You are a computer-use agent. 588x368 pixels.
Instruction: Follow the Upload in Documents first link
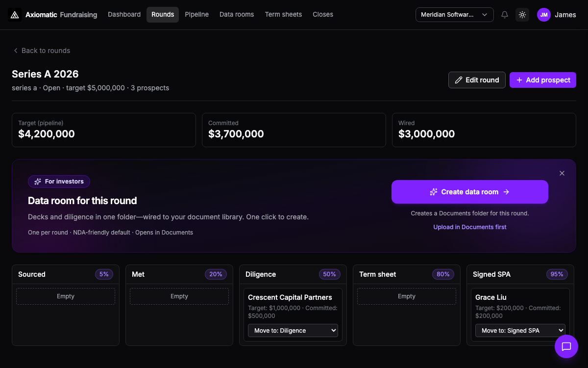click(469, 227)
